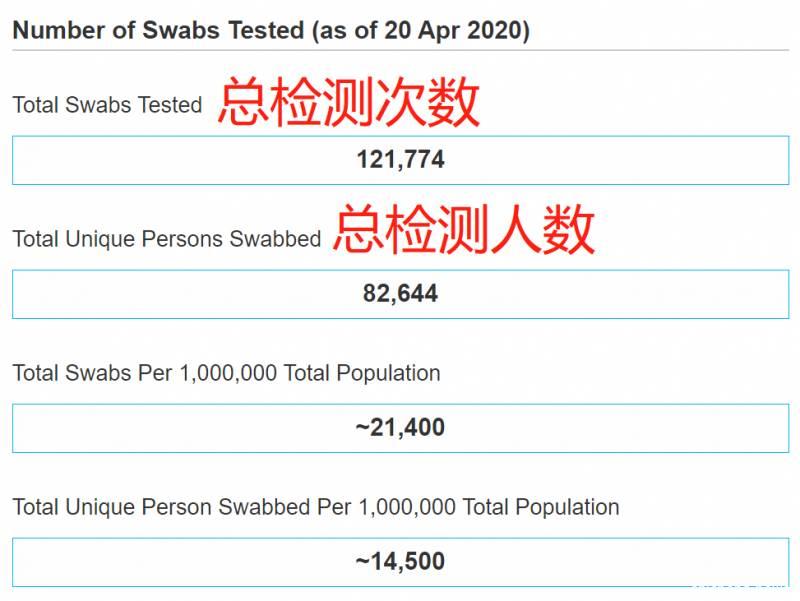Click 'Total Swabs Per 1,000,000 Total Population' label
This screenshot has height=601, width=800.
pos(226,373)
